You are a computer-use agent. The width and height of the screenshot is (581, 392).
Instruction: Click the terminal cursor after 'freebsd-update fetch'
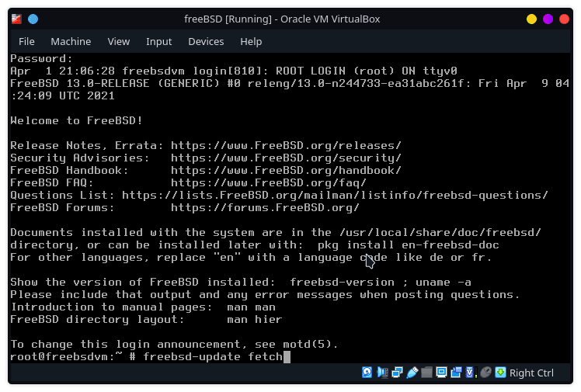(287, 357)
